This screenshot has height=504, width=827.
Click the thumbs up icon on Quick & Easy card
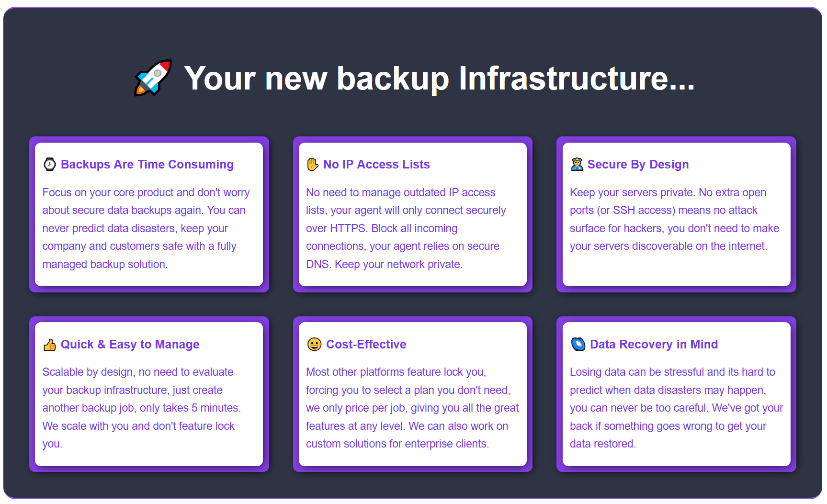coord(50,345)
